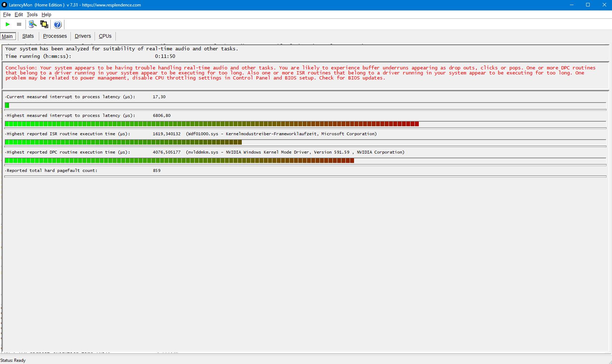Open the File menu
Viewport: 612px width, 364px height.
[6, 14]
